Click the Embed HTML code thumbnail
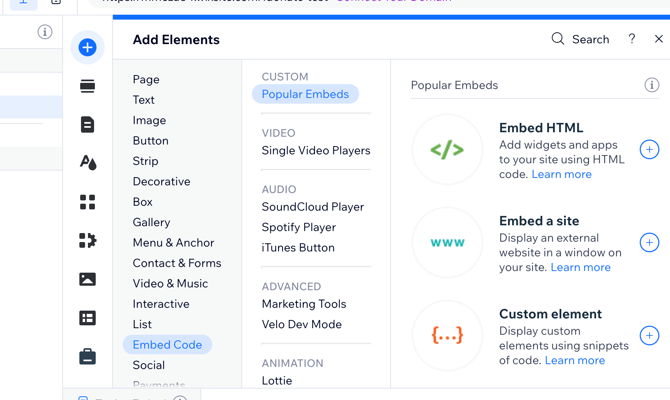Screen dimensions: 670x400 (447, 150)
